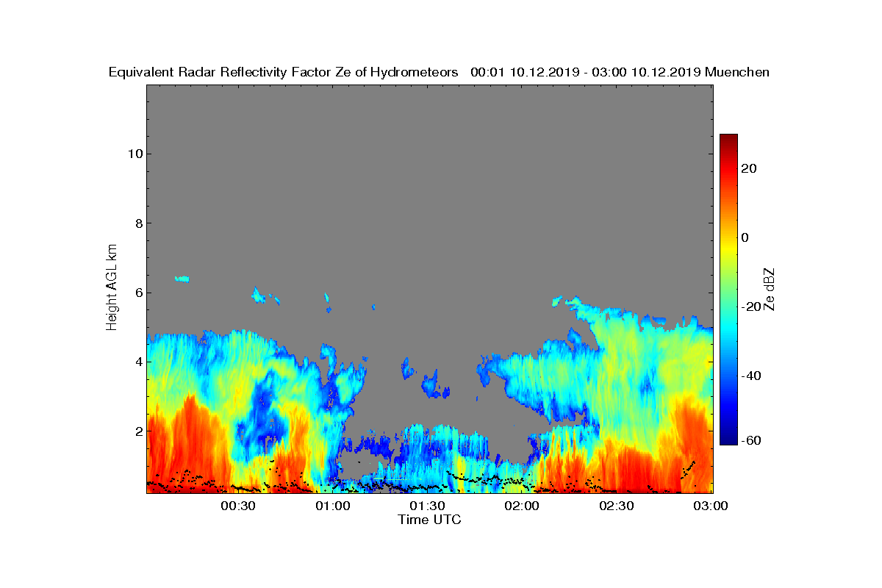The image size is (882, 588).
Task: Click the '20' colorbar tick label
Action: [x=750, y=168]
